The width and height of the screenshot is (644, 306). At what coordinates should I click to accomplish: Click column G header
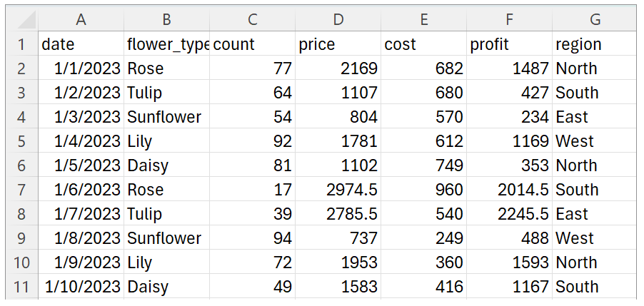click(x=594, y=20)
